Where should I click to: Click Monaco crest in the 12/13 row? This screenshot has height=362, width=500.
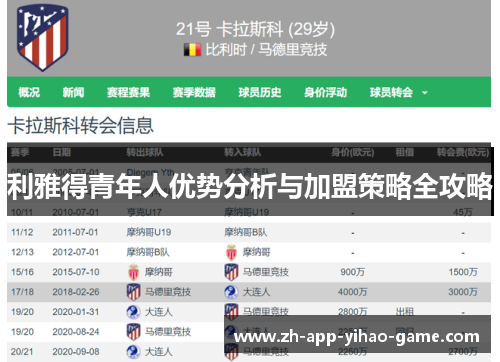pyautogui.click(x=231, y=252)
